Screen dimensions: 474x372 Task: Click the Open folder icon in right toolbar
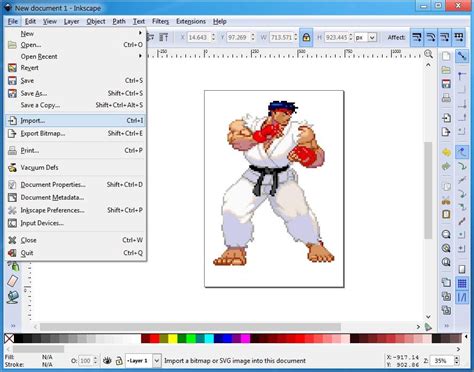coord(446,70)
